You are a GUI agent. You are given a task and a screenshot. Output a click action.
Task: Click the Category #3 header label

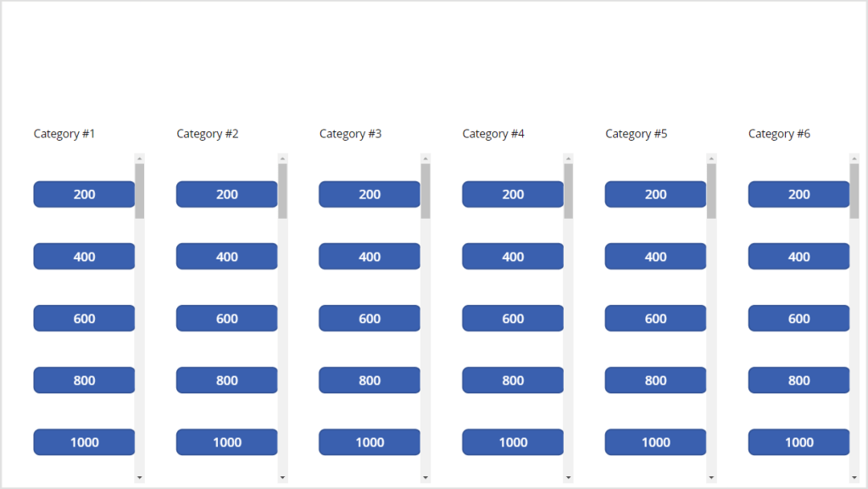(x=350, y=134)
